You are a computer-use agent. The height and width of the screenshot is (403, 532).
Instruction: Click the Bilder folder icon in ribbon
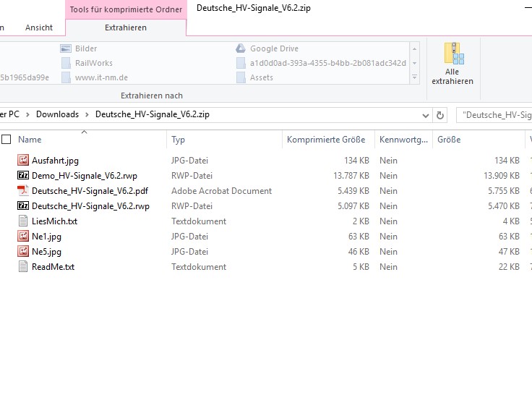pos(66,48)
